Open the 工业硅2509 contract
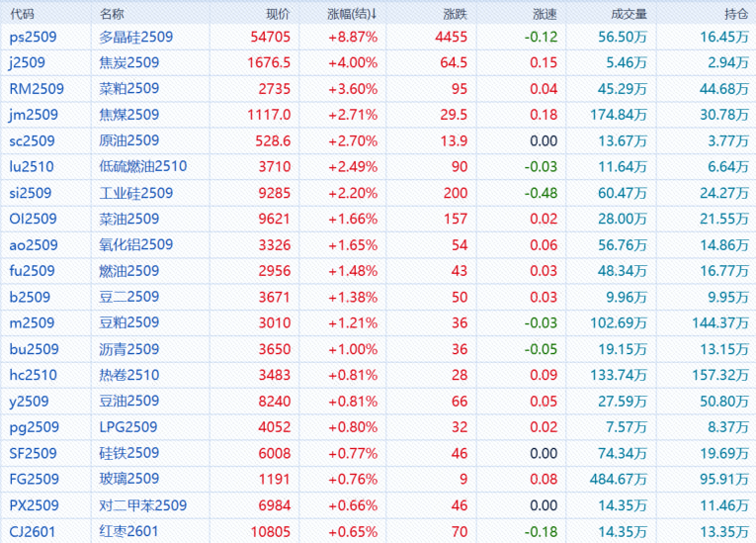 (136, 193)
